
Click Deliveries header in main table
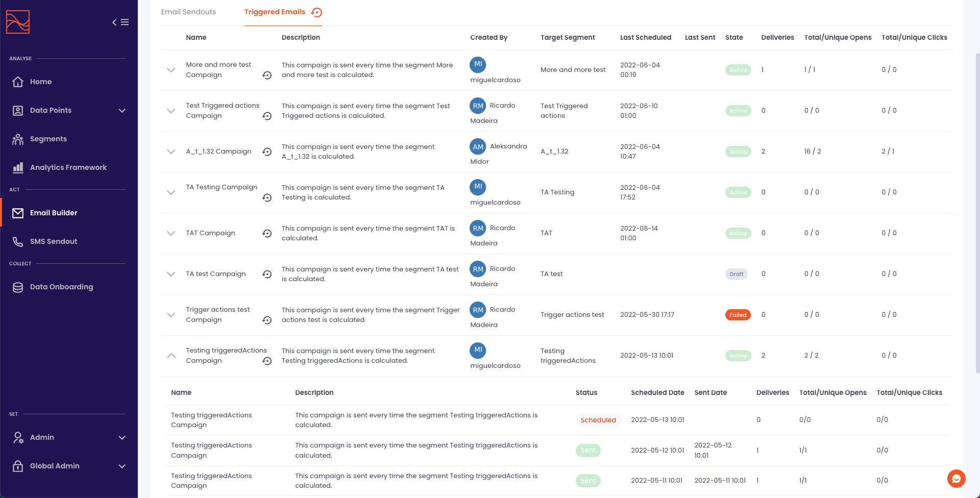point(777,37)
